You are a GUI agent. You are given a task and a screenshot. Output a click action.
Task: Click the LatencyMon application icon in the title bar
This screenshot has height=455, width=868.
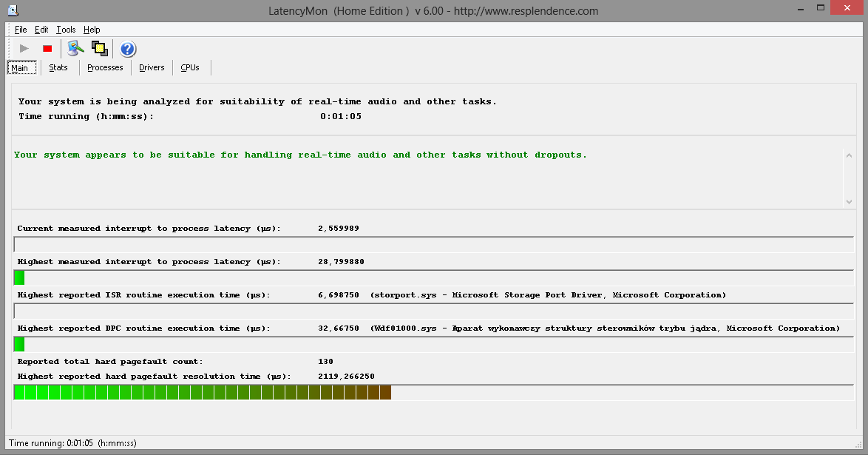pos(13,10)
